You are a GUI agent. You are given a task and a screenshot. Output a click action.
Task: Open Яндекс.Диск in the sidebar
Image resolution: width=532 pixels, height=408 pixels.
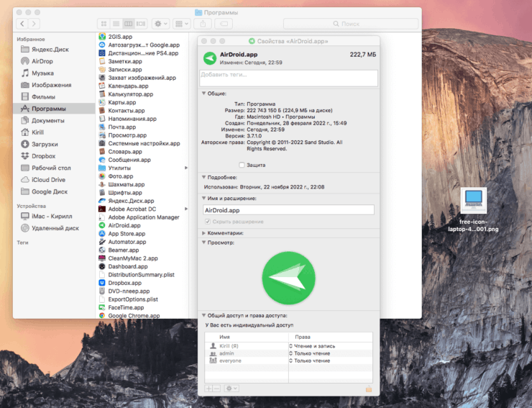pos(50,49)
